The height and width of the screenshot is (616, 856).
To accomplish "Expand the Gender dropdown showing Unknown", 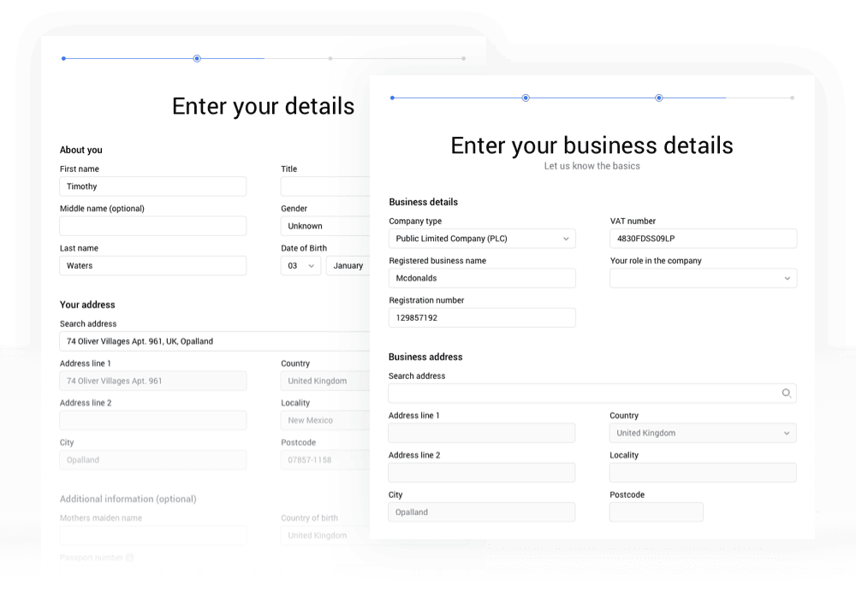I will point(325,226).
